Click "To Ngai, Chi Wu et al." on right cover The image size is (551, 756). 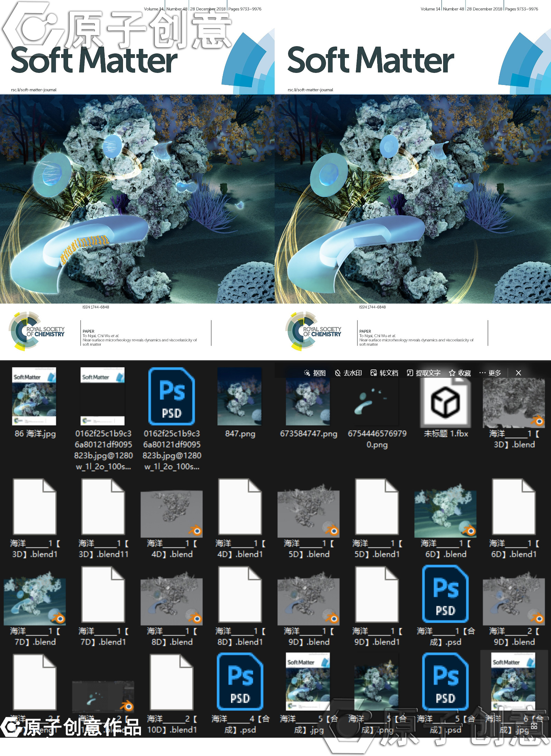(x=377, y=336)
